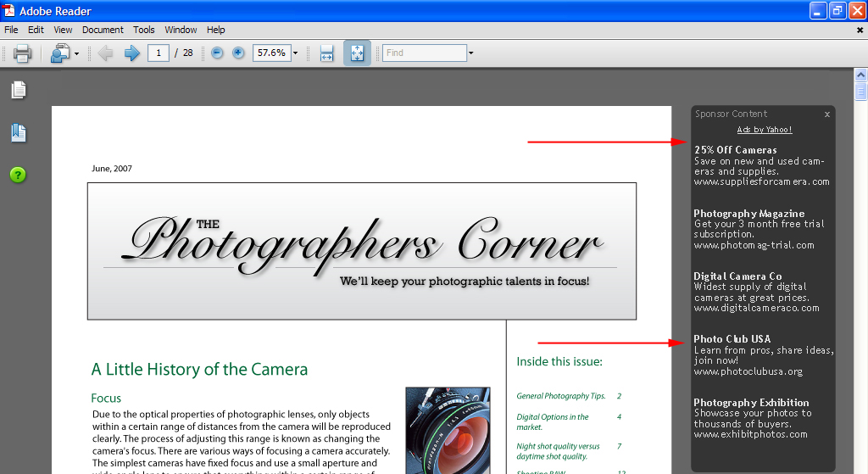The height and width of the screenshot is (474, 868).
Task: Visit www.exhibitphotos.com link
Action: point(751,435)
